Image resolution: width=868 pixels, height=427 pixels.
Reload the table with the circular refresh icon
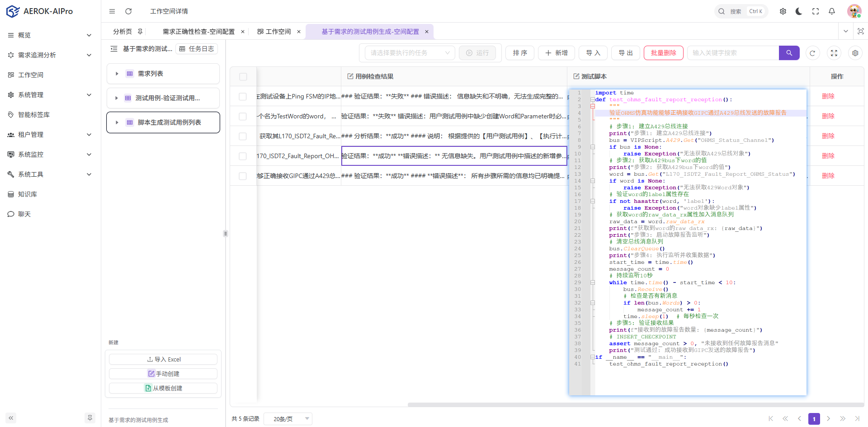(812, 53)
